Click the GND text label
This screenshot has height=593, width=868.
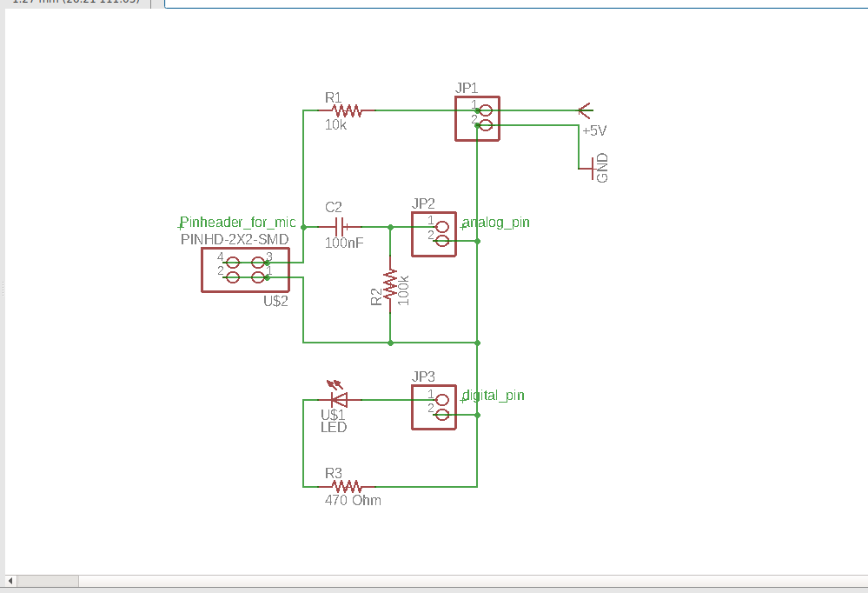[602, 167]
